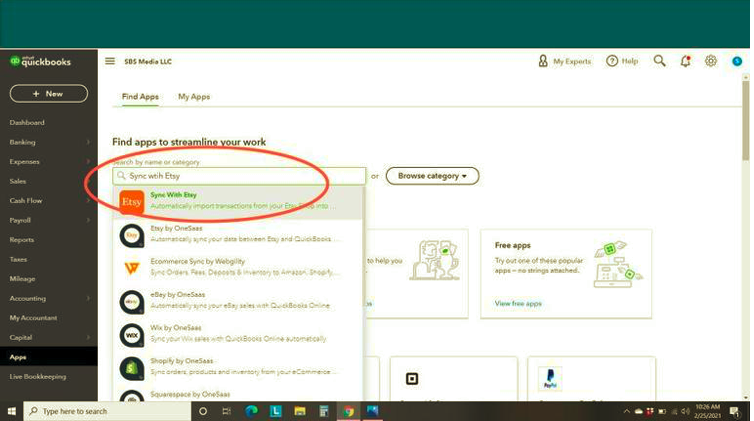Click the taskbar clock and date
The width and height of the screenshot is (754, 421).
pyautogui.click(x=707, y=411)
